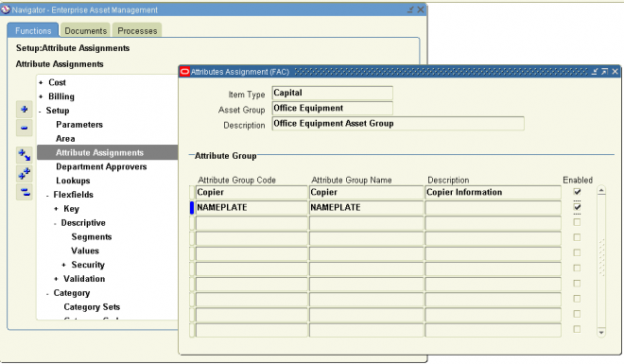The height and width of the screenshot is (364, 624).
Task: Open Lookups in Navigator tree
Action: (73, 181)
